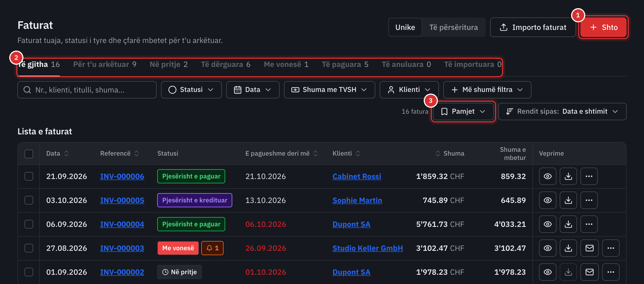
Task: Open three-dot menu for INV-000002
Action: click(x=611, y=272)
